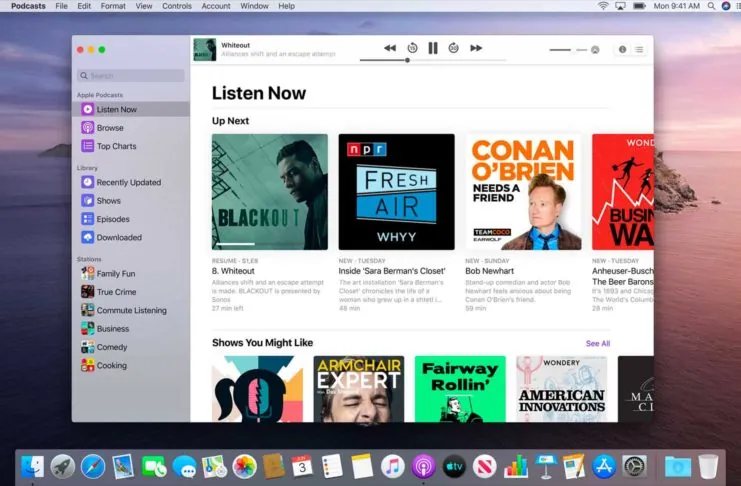Open the Up Next queue list icon
Image resolution: width=741 pixels, height=486 pixels.
click(639, 50)
